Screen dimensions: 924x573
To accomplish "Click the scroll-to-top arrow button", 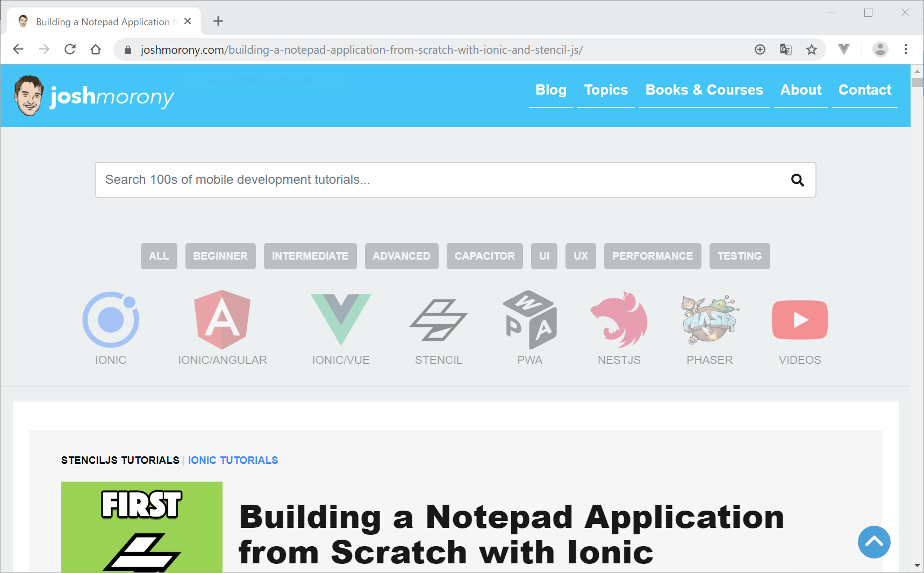I will (873, 542).
